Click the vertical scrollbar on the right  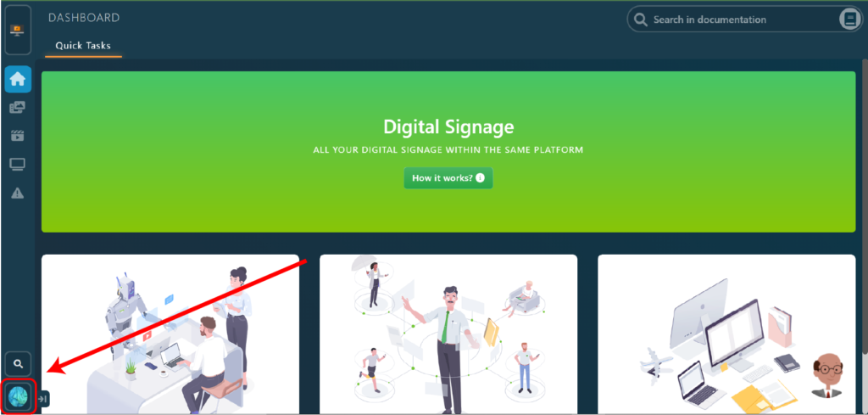(x=865, y=205)
